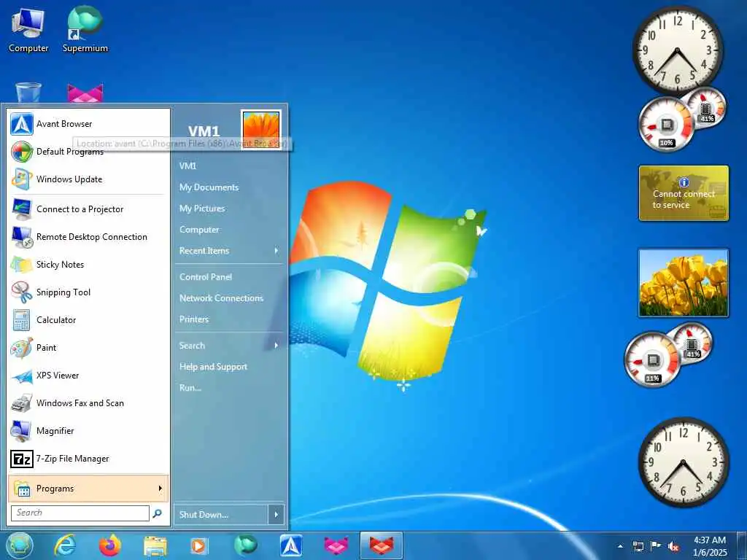This screenshot has width=747, height=560.
Task: Open Connect to a Projector
Action: click(x=88, y=209)
